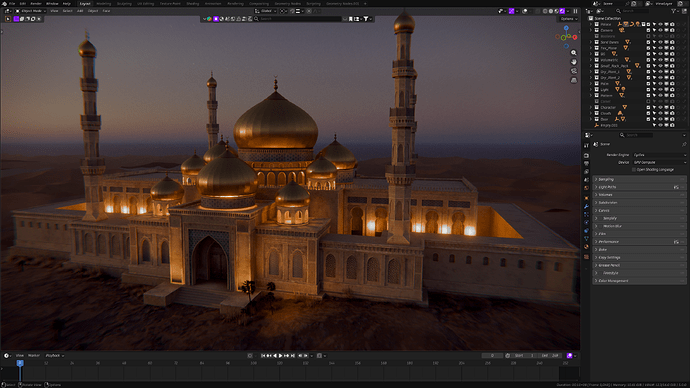
Task: Open the Modifiers wrench properties tab
Action: [586, 206]
